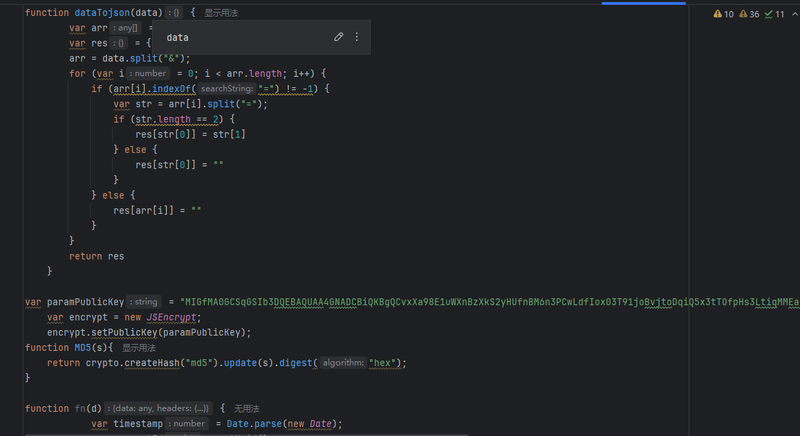Click the number type hint after var i
The height and width of the screenshot is (436, 800).
click(x=150, y=73)
